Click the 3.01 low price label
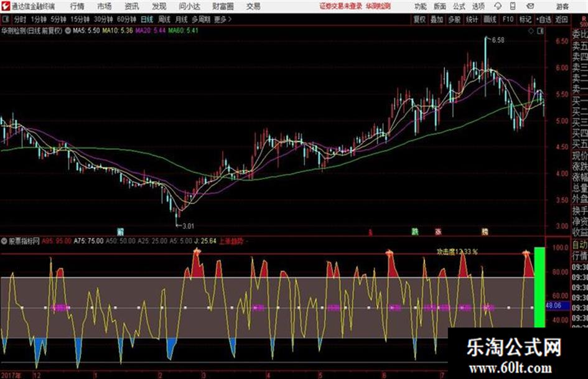The width and height of the screenshot is (588, 379). 188,226
